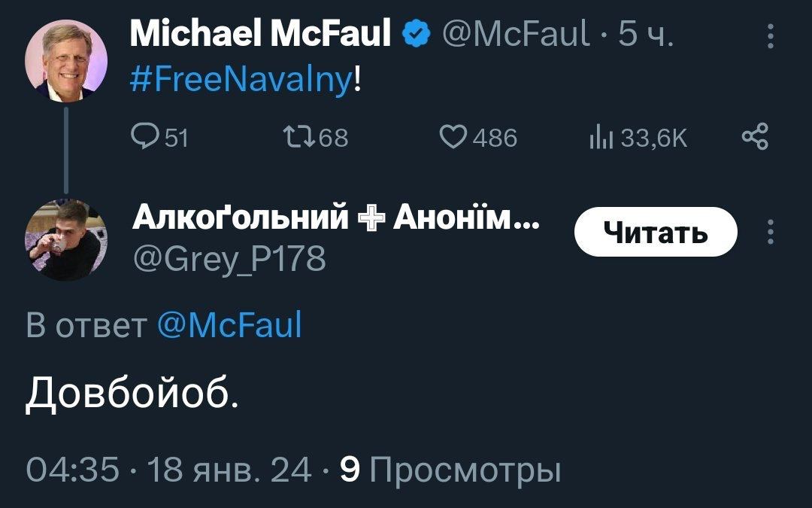Click the reply icon with 51 replies
812x508 pixels.
point(144,137)
